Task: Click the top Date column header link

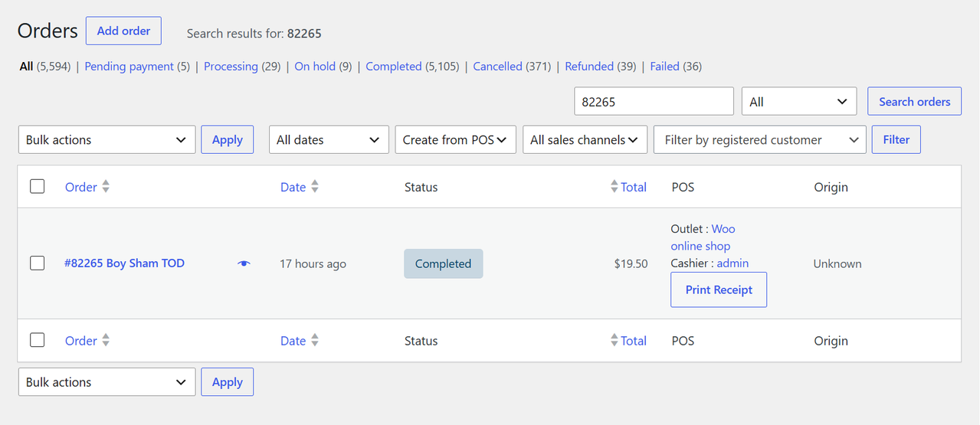Action: (x=293, y=187)
